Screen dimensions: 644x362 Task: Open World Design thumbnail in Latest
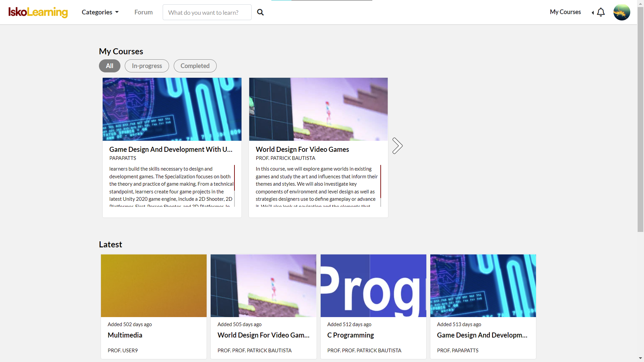coord(263,286)
